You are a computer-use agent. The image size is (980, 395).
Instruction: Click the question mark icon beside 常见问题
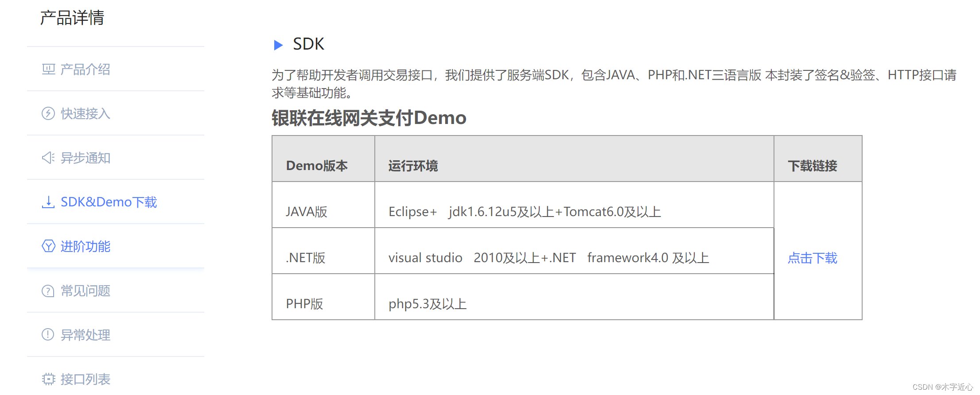(49, 290)
